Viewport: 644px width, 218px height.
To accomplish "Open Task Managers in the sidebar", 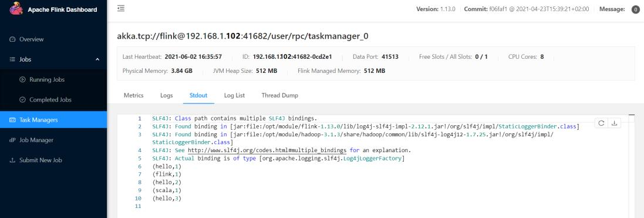I will (x=53, y=120).
